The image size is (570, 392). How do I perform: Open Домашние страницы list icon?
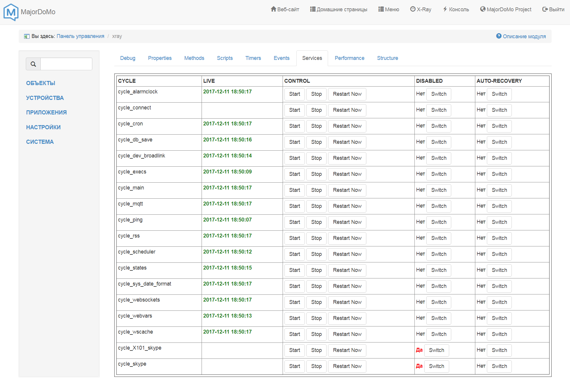point(313,9)
